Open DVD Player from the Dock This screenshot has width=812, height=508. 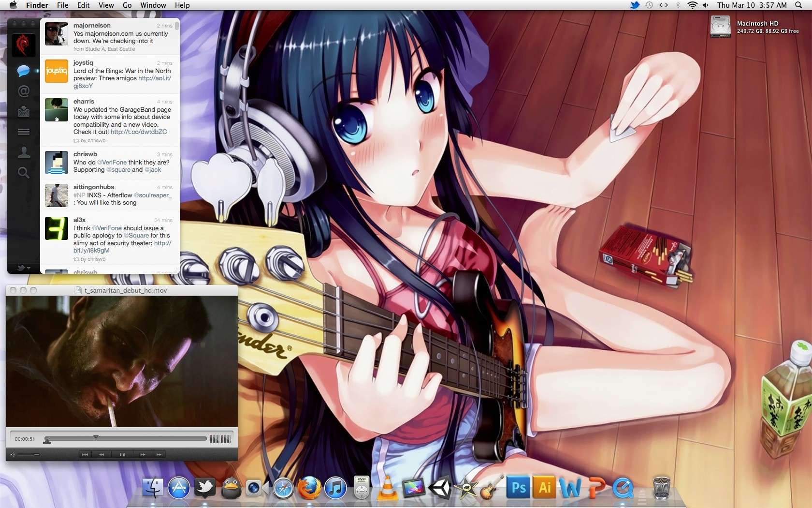(x=362, y=488)
